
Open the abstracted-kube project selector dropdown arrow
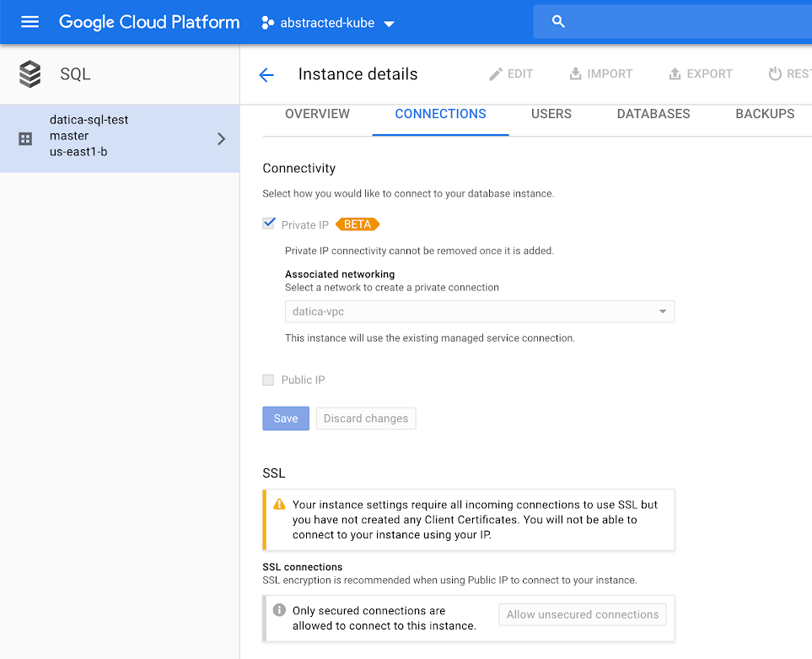coord(389,24)
